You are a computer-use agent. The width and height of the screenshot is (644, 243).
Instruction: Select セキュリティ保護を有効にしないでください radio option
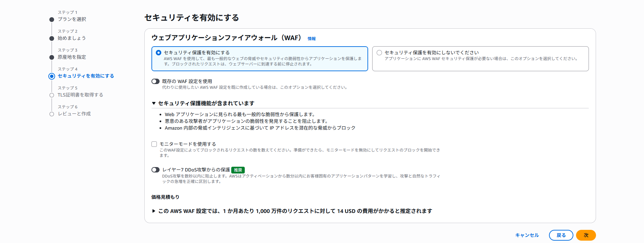(379, 53)
